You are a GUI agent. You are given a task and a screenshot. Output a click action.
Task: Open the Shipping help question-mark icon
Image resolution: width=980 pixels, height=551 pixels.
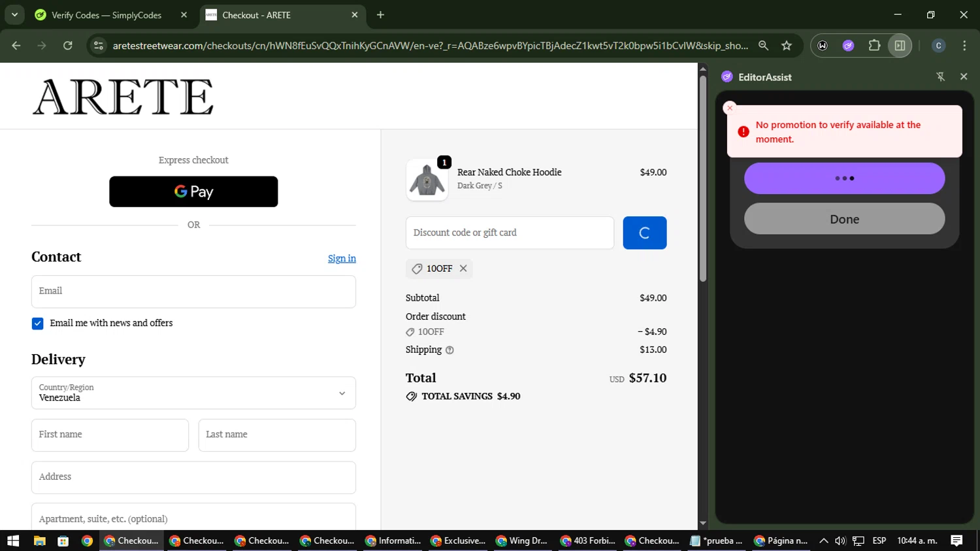pos(449,350)
